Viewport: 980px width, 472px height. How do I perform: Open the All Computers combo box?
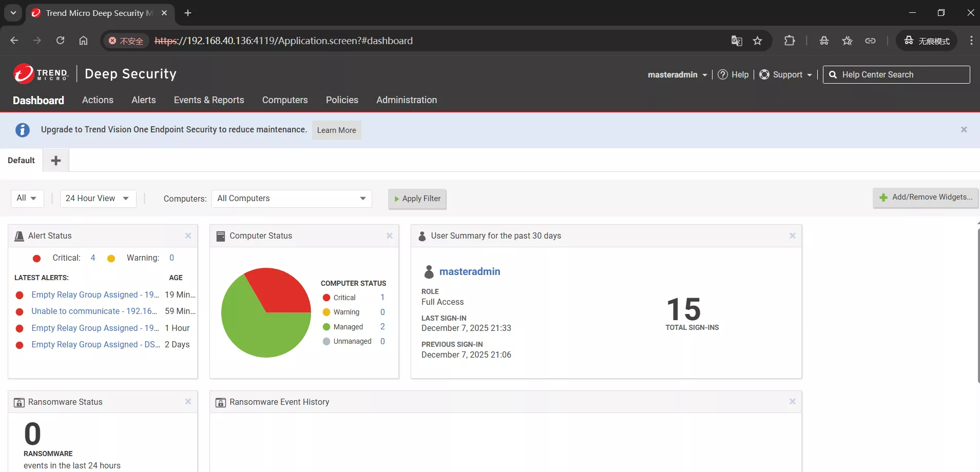click(x=291, y=199)
